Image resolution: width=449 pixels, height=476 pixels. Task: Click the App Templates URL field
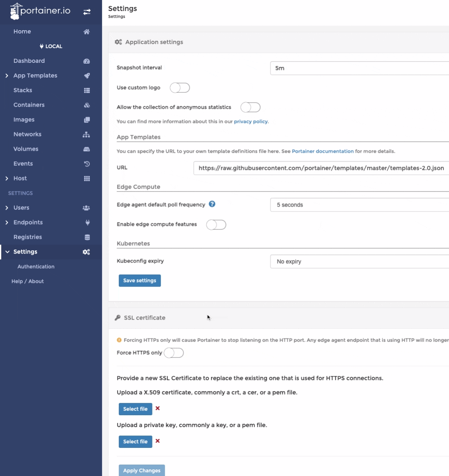coord(321,168)
